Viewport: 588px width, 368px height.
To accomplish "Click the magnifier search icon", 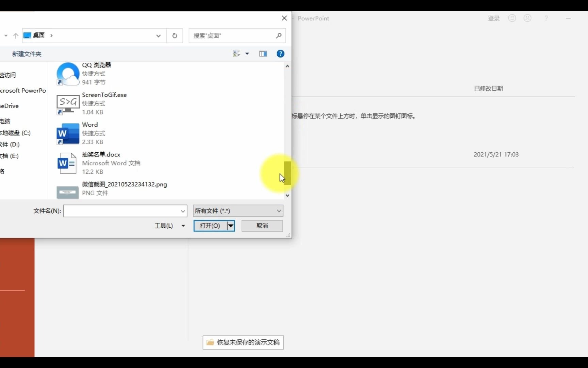I will 279,35.
